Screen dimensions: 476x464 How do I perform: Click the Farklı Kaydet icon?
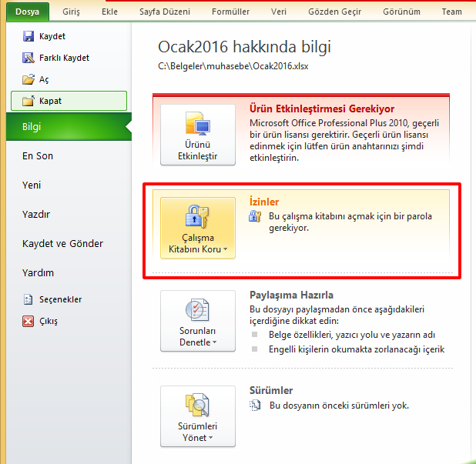click(x=28, y=58)
